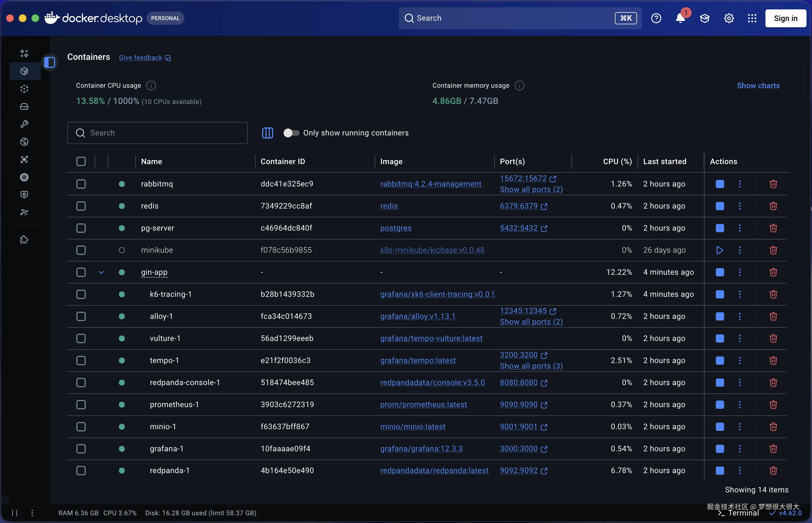Open the Containers tab in sidebar
The height and width of the screenshot is (523, 812).
(24, 71)
